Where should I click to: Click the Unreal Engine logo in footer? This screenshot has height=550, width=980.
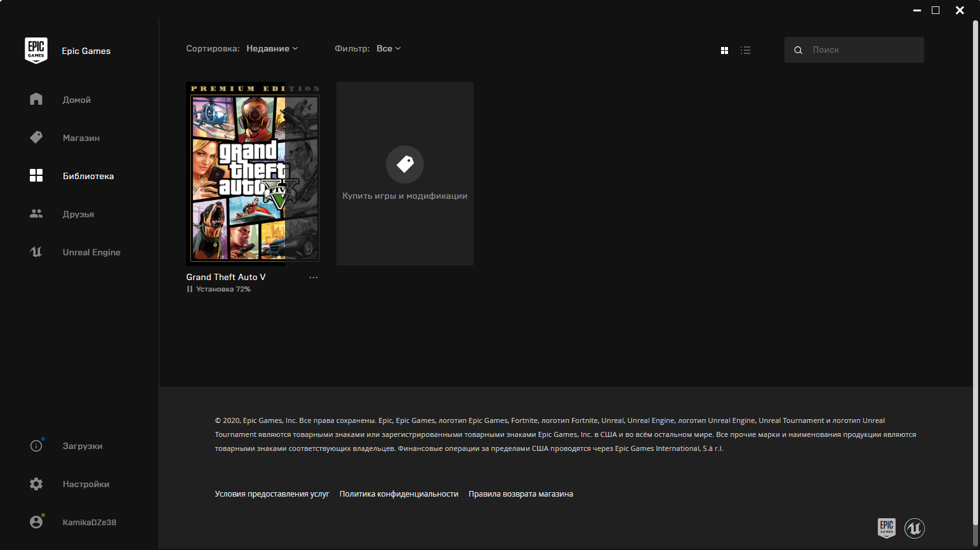[915, 528]
